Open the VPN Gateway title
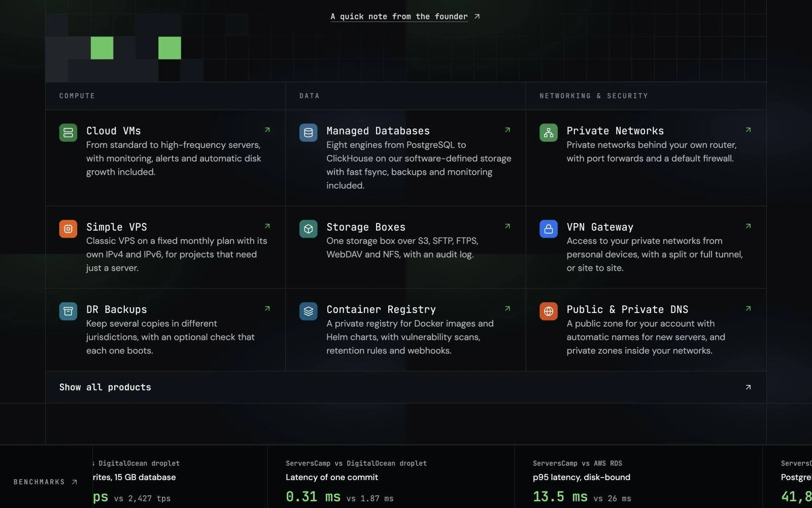This screenshot has height=508, width=812. (600, 227)
